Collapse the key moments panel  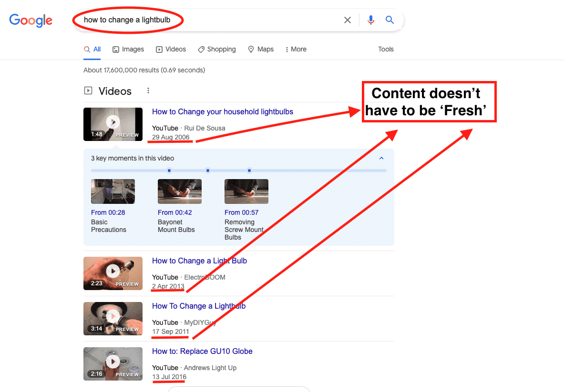click(381, 158)
